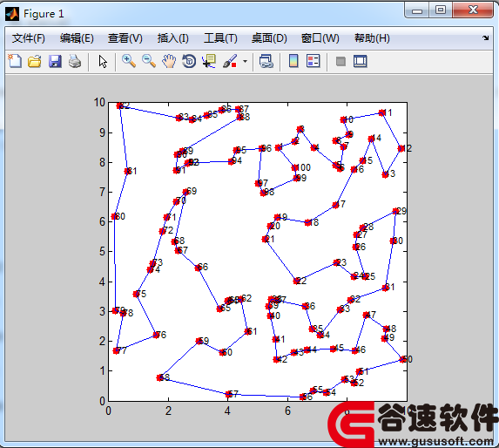
Task: Close the Figure 1 window
Action: (x=473, y=10)
